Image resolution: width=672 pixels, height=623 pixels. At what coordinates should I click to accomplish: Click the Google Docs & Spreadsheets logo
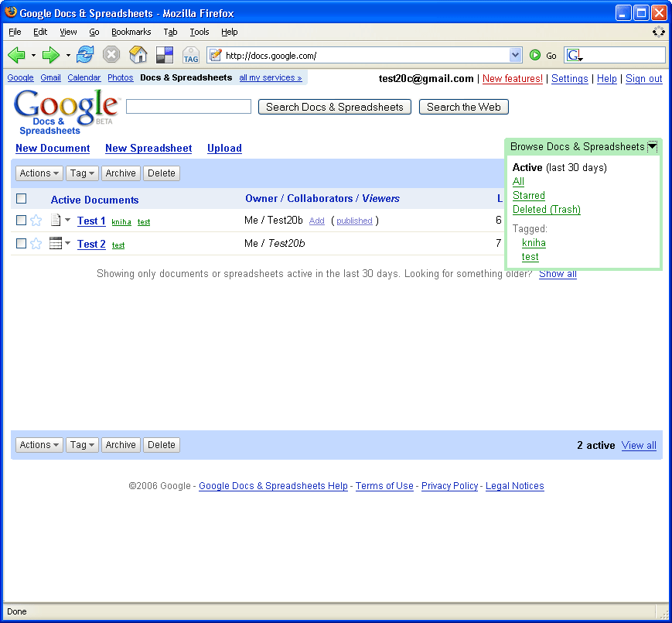pos(65,111)
